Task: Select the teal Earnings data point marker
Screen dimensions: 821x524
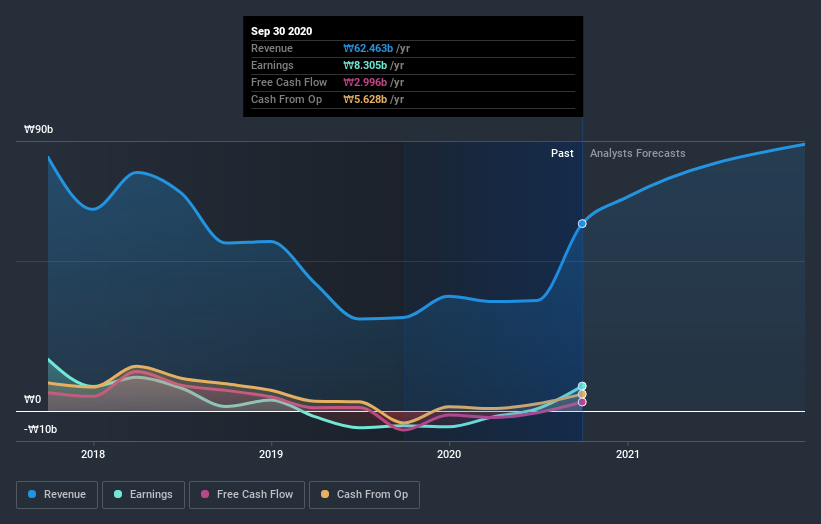Action: (x=582, y=386)
